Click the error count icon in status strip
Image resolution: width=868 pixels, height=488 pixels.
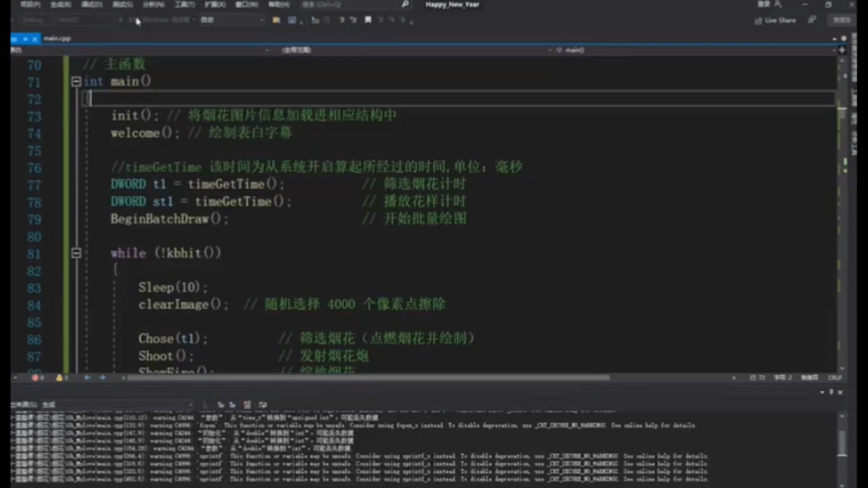click(x=34, y=378)
